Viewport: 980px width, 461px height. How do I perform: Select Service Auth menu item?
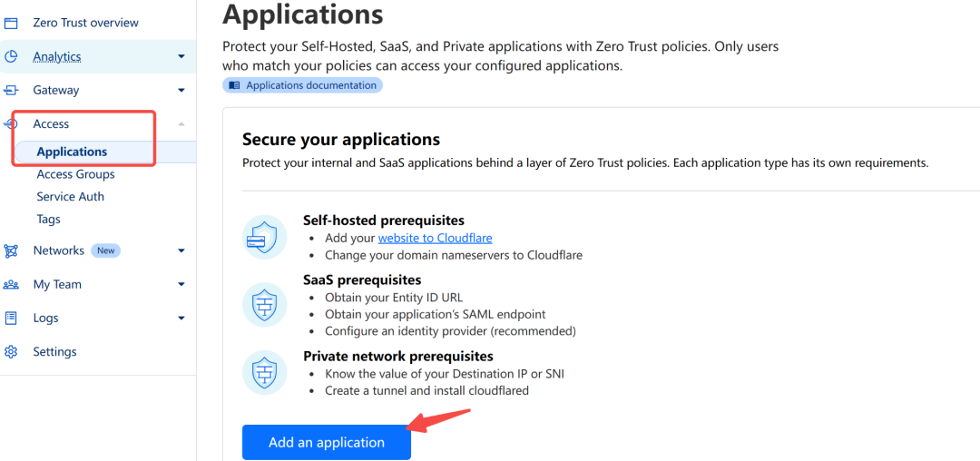pos(70,197)
